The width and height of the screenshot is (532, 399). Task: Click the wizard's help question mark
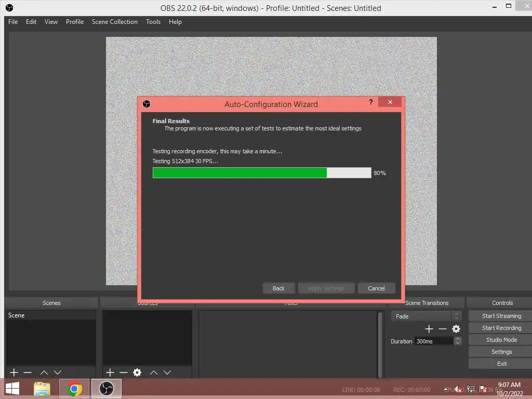pyautogui.click(x=371, y=102)
